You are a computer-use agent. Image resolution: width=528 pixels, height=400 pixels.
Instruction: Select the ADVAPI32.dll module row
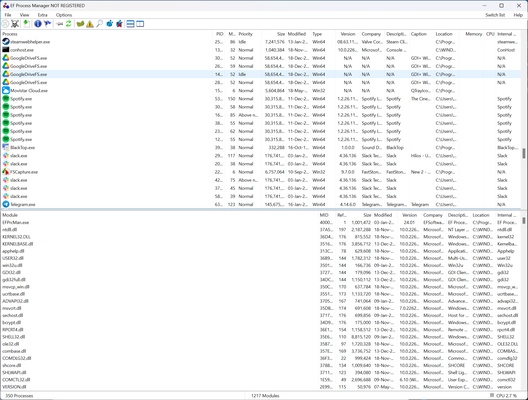(x=260, y=301)
